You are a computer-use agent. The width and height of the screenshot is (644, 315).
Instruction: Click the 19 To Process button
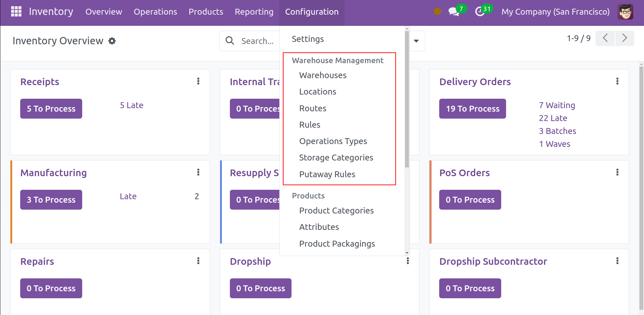click(x=472, y=109)
